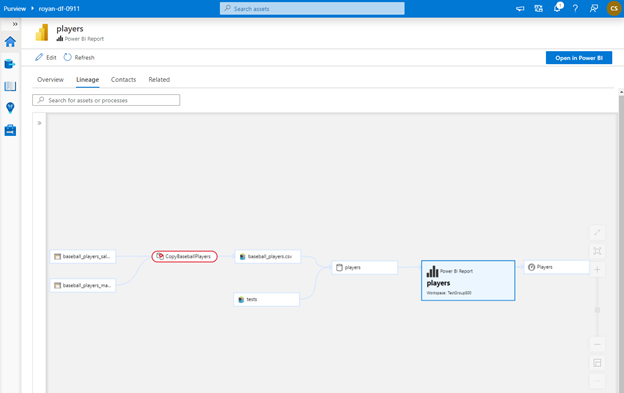Image resolution: width=624 pixels, height=393 pixels.
Task: Switch to the Lineage tab
Action: [x=88, y=80]
